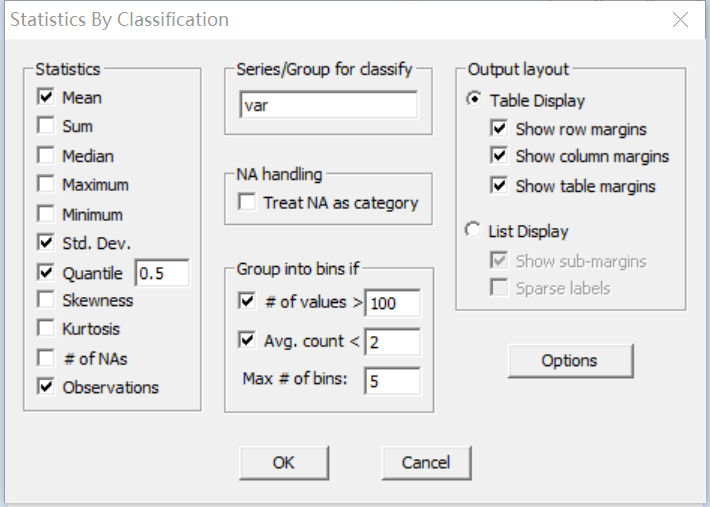This screenshot has width=710, height=507.
Task: Click the Max # of bins field
Action: [392, 381]
